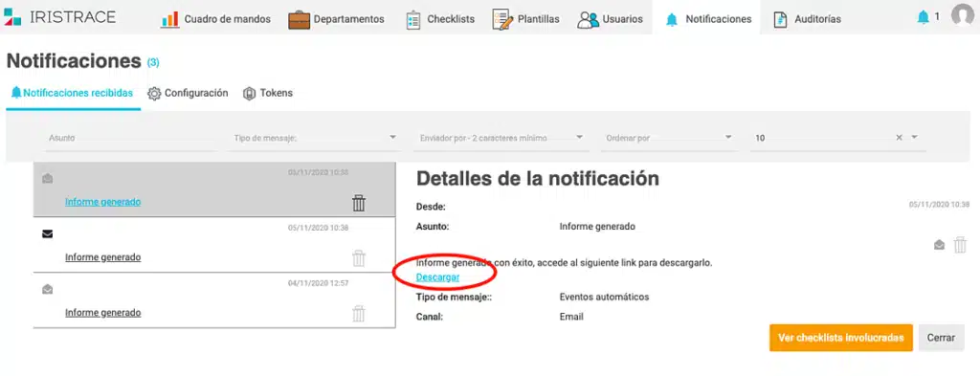Open the Plantillas section

[525, 19]
